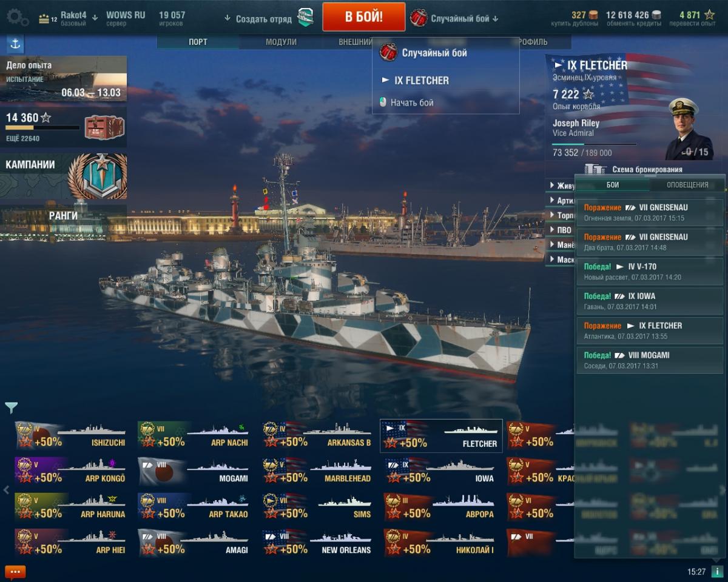
Task: Start the battle with В БОЙ!
Action: [364, 16]
